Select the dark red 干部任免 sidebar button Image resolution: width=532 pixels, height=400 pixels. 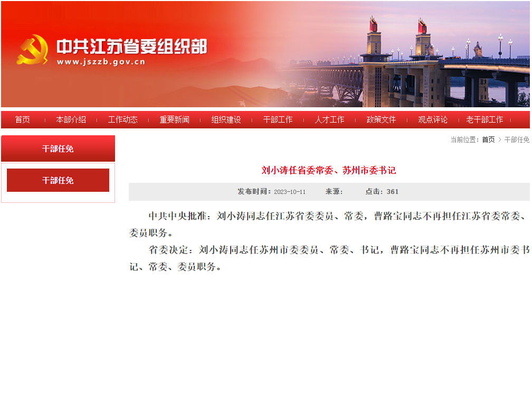click(58, 180)
